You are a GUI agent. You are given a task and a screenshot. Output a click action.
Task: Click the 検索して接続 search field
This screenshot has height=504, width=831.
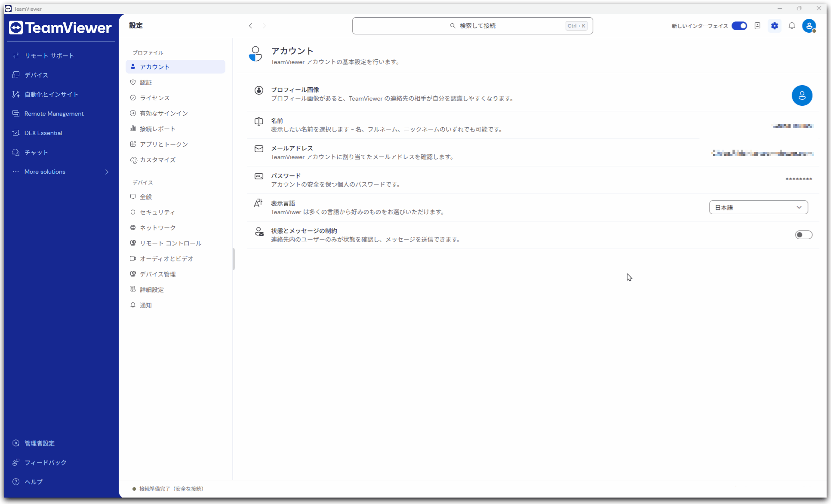click(x=472, y=26)
